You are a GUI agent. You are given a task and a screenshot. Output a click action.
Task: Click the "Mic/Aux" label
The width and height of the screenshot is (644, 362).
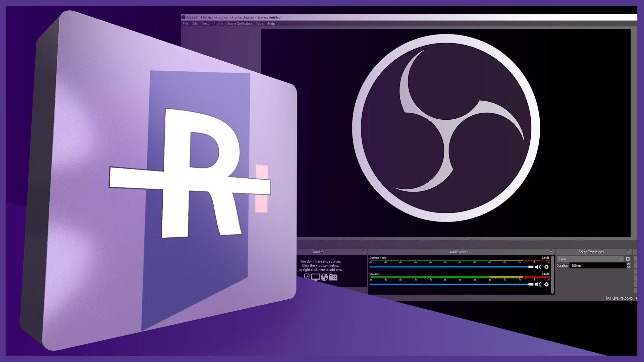(374, 274)
